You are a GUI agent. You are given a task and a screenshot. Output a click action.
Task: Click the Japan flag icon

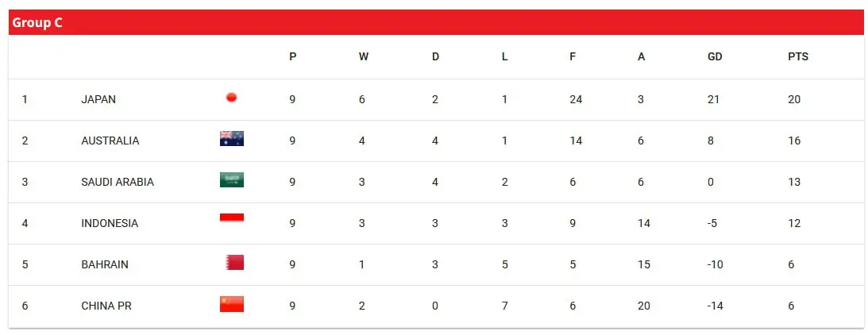[231, 98]
